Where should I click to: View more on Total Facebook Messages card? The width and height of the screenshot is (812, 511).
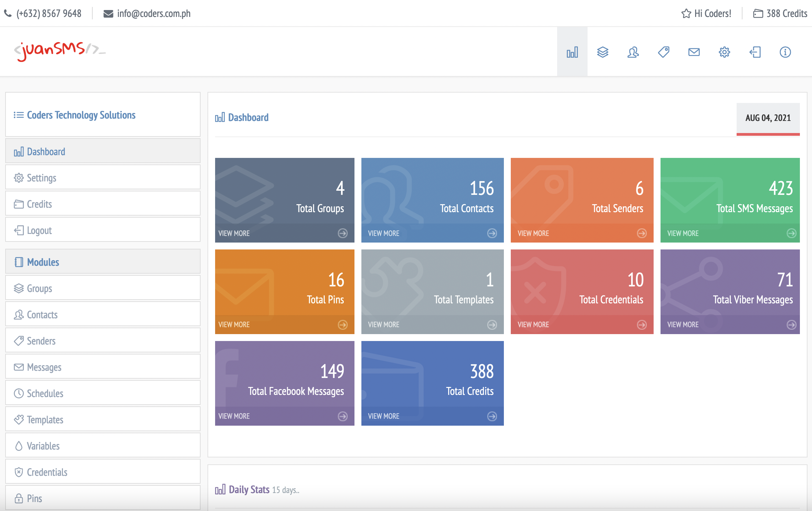[234, 416]
